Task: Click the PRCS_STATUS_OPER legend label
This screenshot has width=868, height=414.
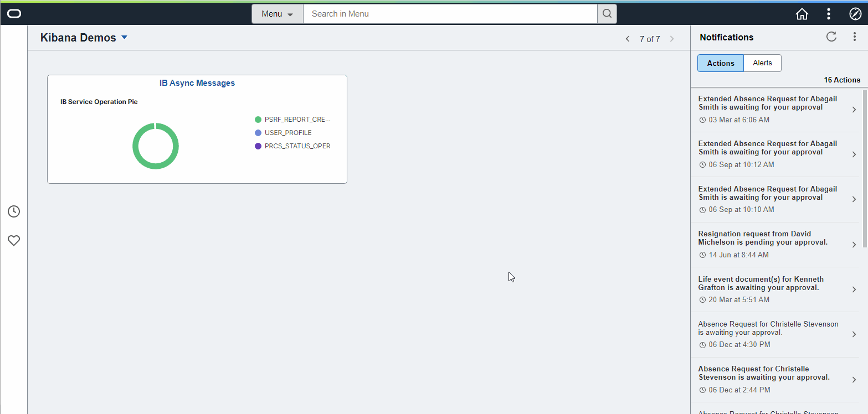Action: [297, 146]
